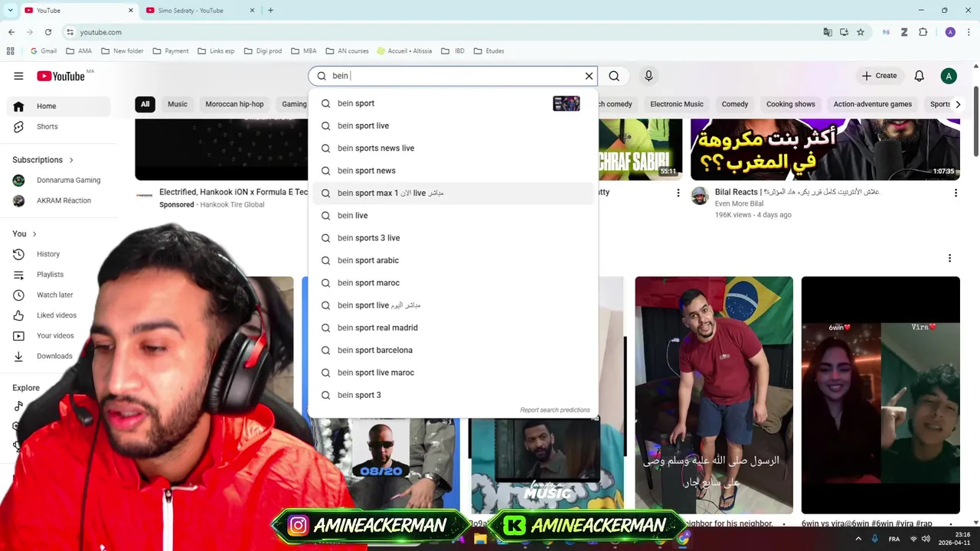980x551 pixels.
Task: Choose the 'bein sport news' suggestion
Action: coord(452,171)
